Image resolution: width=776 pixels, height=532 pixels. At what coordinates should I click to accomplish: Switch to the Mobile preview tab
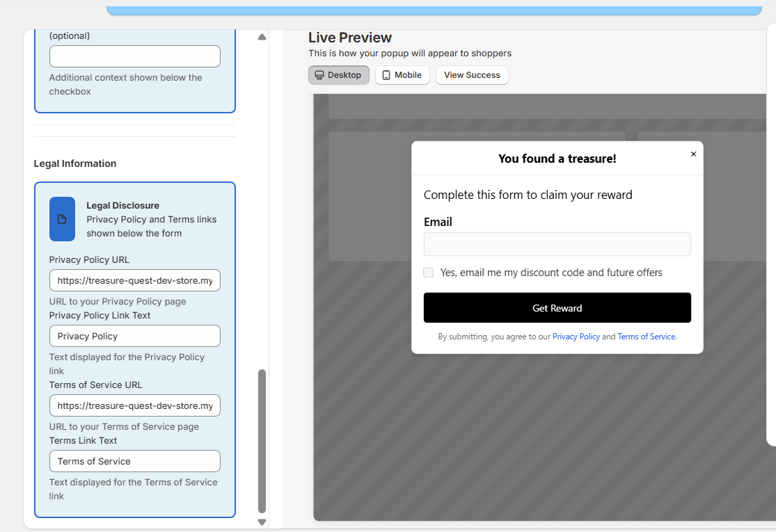click(x=402, y=74)
